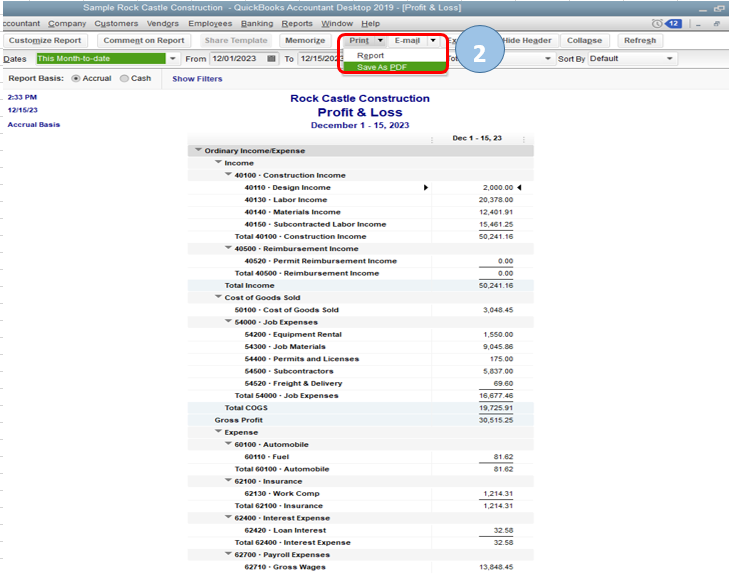
Task: Collapse the Cost of Goods Sold section
Action: pos(218,297)
